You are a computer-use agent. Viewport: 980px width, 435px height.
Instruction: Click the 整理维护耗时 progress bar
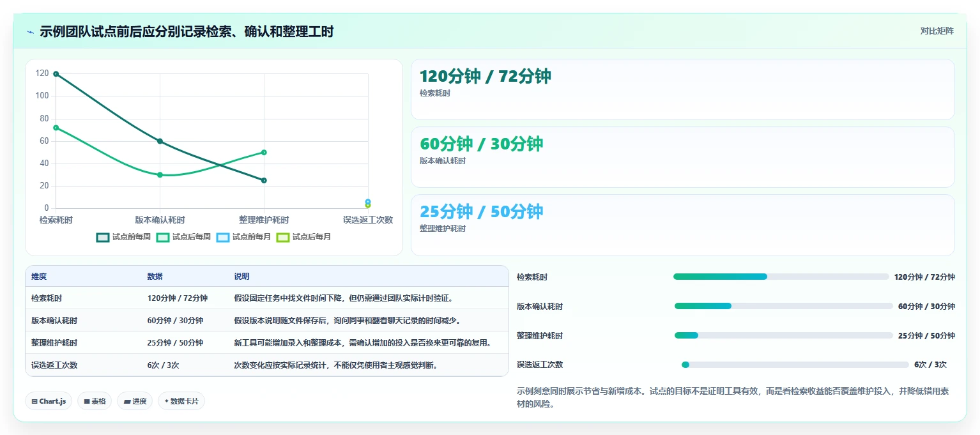point(783,335)
